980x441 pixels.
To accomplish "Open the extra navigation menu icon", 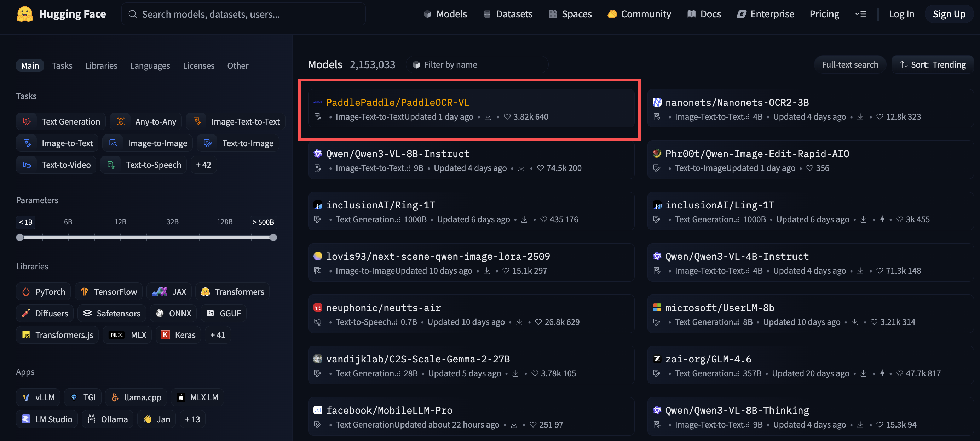I will click(861, 14).
